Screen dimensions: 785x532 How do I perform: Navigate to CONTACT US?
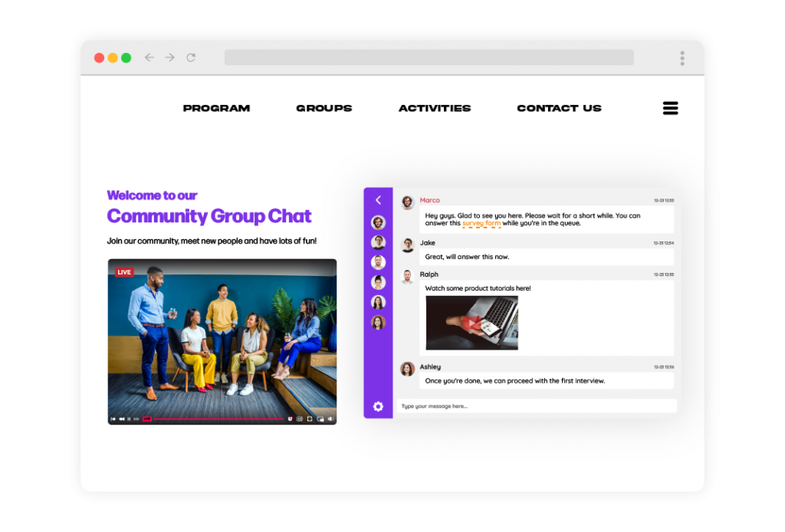(x=559, y=108)
